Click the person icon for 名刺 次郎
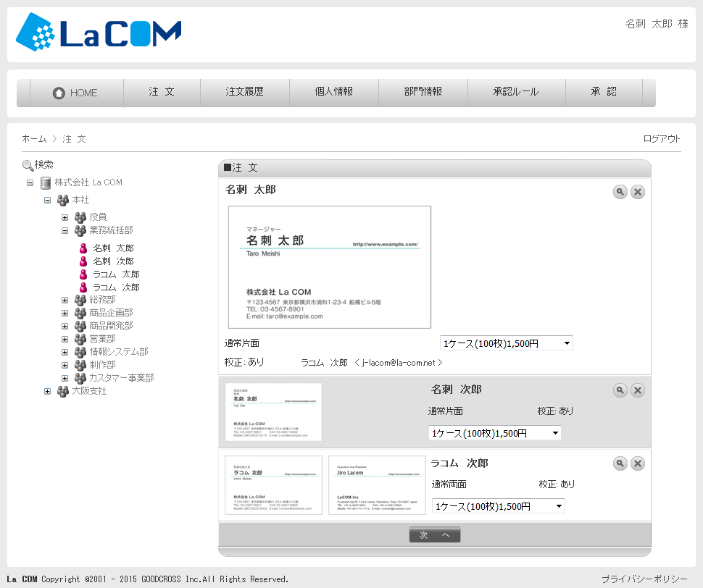 click(83, 261)
